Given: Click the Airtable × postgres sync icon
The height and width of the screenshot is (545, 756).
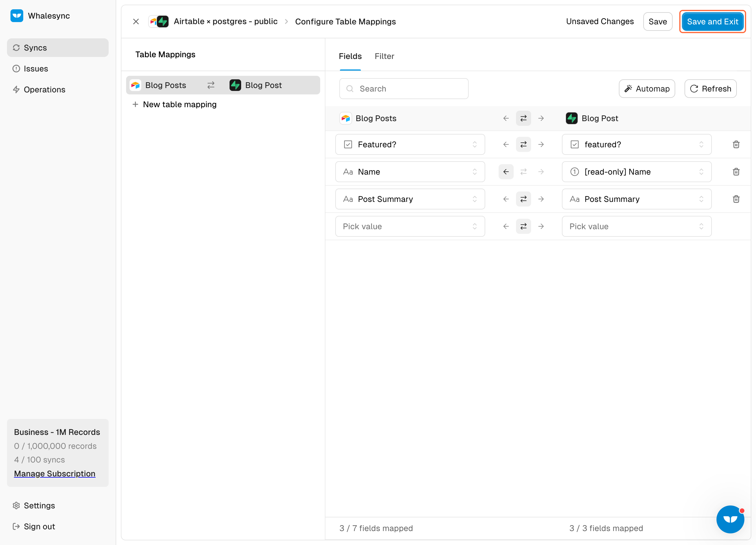Looking at the screenshot, I should 159,22.
